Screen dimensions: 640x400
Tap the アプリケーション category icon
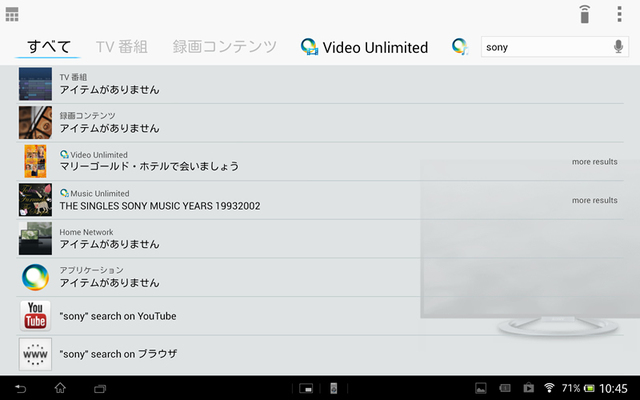(x=35, y=277)
